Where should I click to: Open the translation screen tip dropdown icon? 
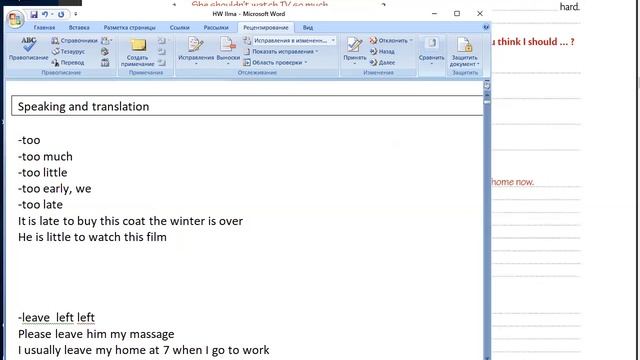pos(106,40)
